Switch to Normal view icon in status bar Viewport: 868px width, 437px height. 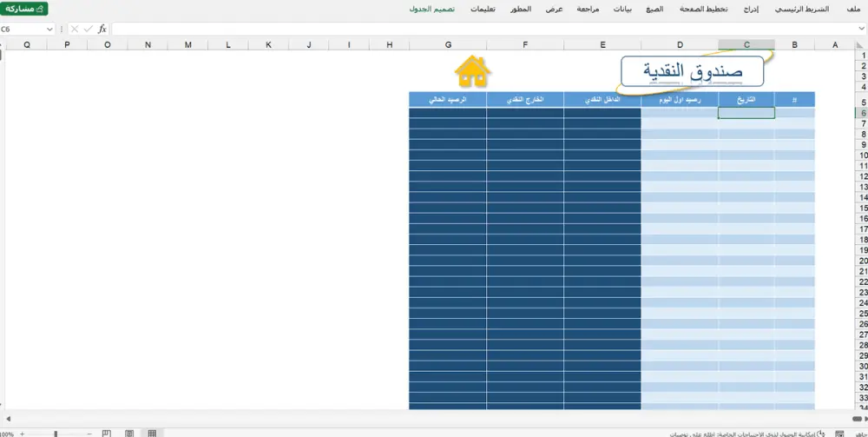pos(152,434)
